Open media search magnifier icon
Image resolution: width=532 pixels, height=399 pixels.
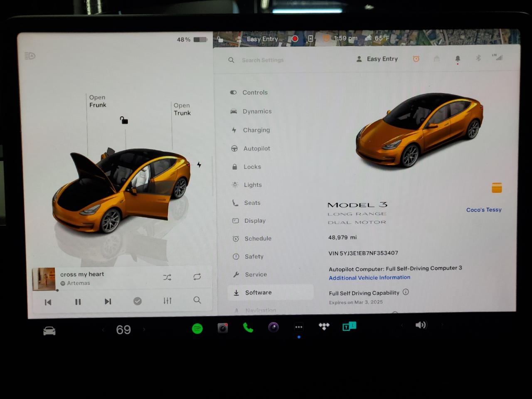[197, 300]
